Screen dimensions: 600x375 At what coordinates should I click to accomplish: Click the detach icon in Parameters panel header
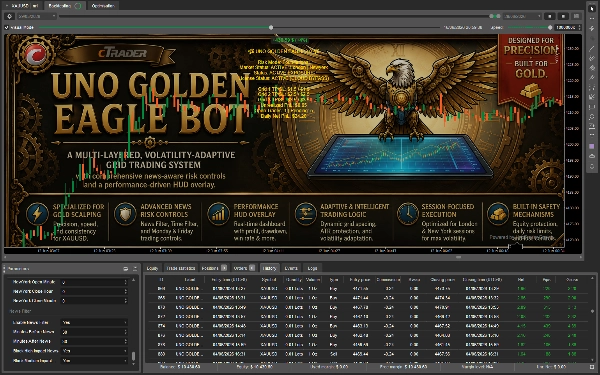click(x=126, y=269)
